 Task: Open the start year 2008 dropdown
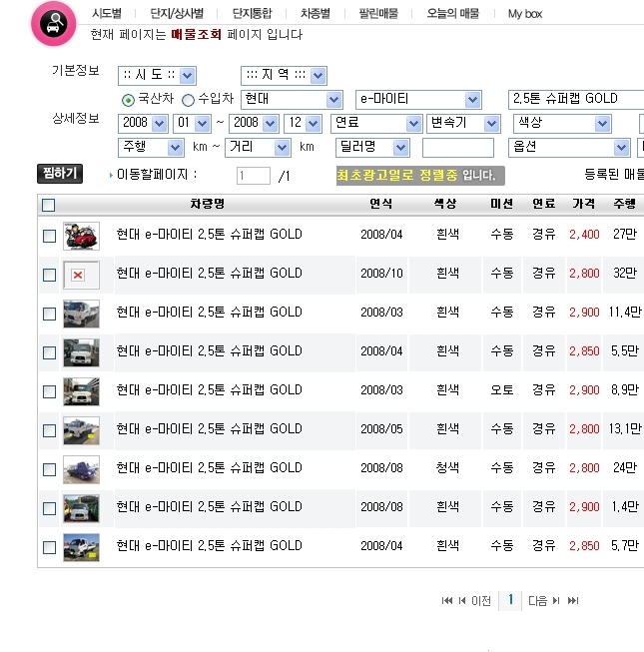click(144, 124)
